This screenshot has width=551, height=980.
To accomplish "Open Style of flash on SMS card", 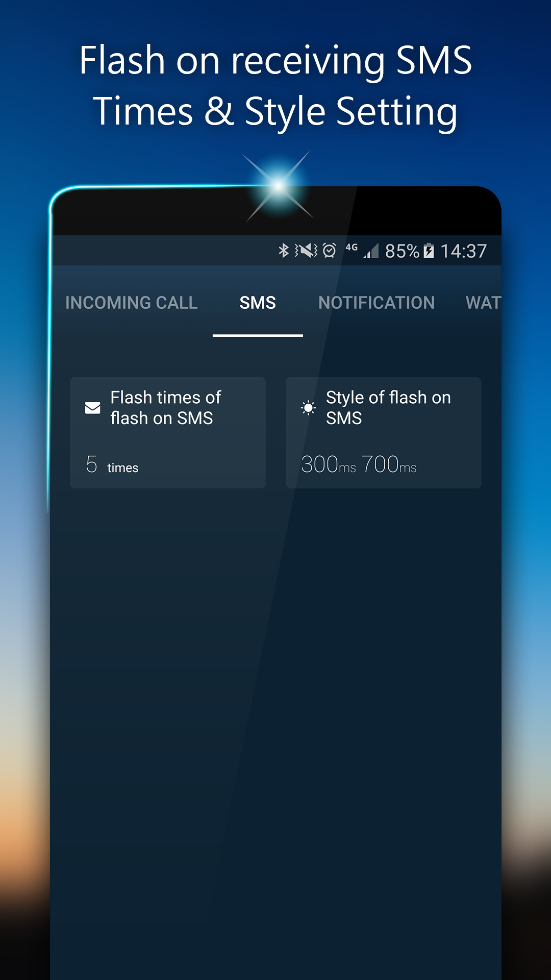I will (384, 433).
